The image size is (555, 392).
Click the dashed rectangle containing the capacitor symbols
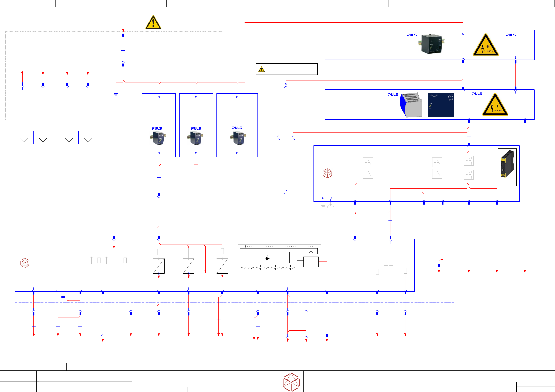[x=388, y=260]
